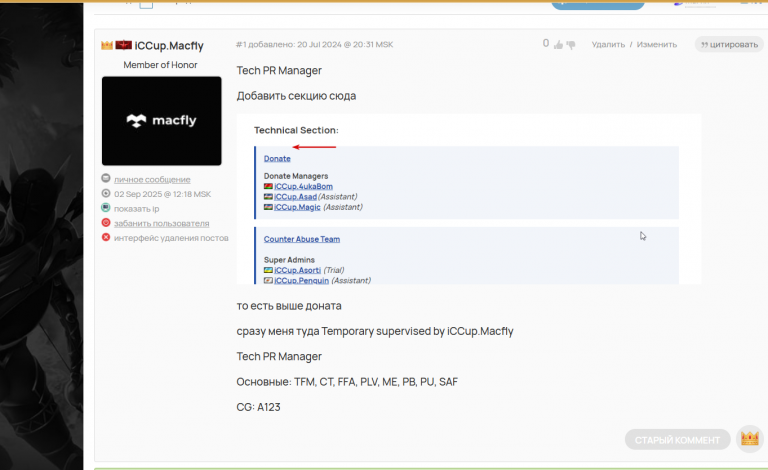Click the clock icon near 02 Sep 2025
Viewport: 768px width, 470px height.
click(106, 193)
